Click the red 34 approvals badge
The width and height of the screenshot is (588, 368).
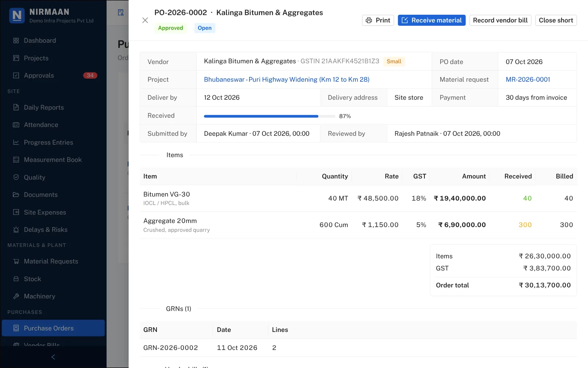pos(90,75)
